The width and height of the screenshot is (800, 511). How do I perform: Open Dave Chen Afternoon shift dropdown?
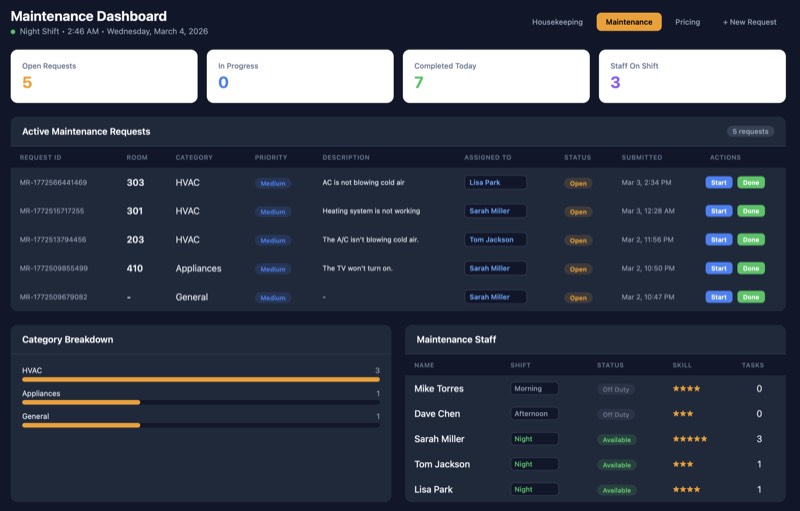(x=534, y=414)
